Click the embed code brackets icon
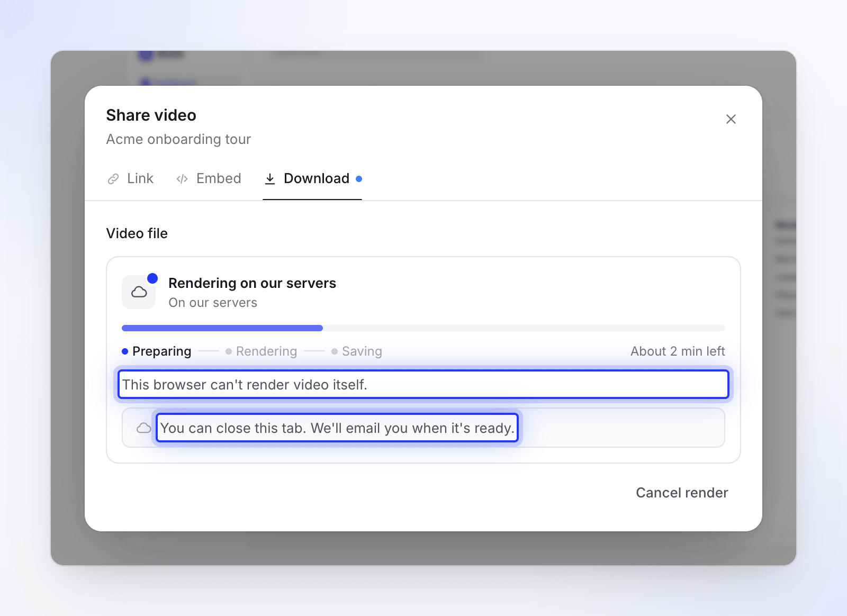The image size is (847, 616). (x=182, y=179)
